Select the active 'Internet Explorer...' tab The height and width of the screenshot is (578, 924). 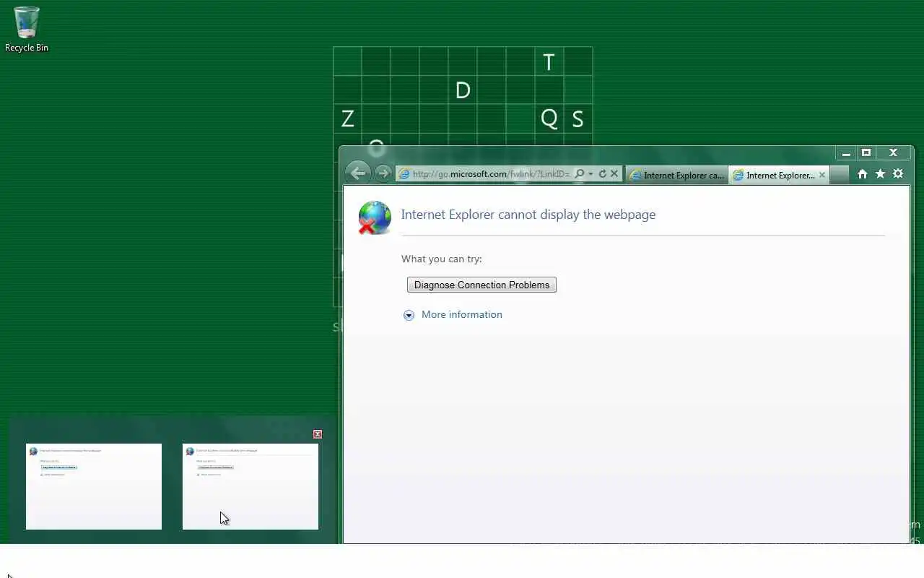point(779,175)
